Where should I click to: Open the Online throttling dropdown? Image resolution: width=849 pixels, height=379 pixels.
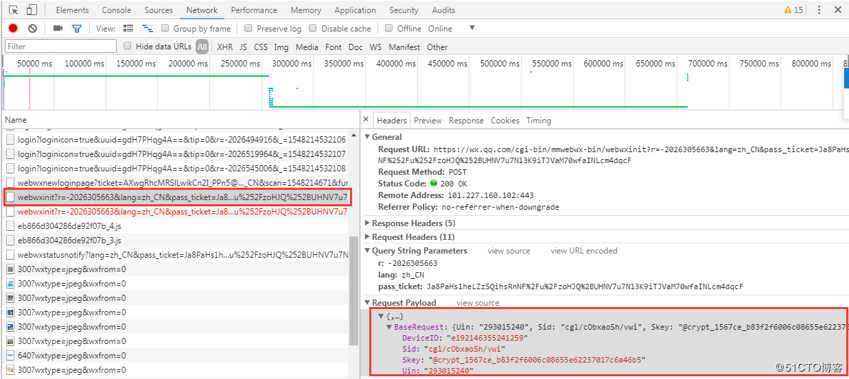point(452,28)
